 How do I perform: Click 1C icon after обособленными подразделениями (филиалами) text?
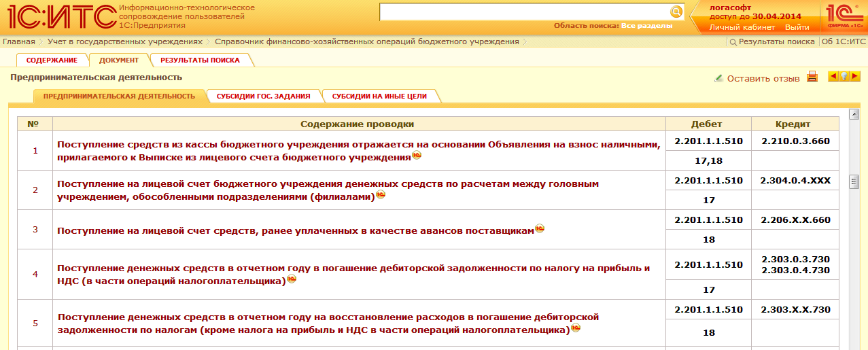(381, 195)
